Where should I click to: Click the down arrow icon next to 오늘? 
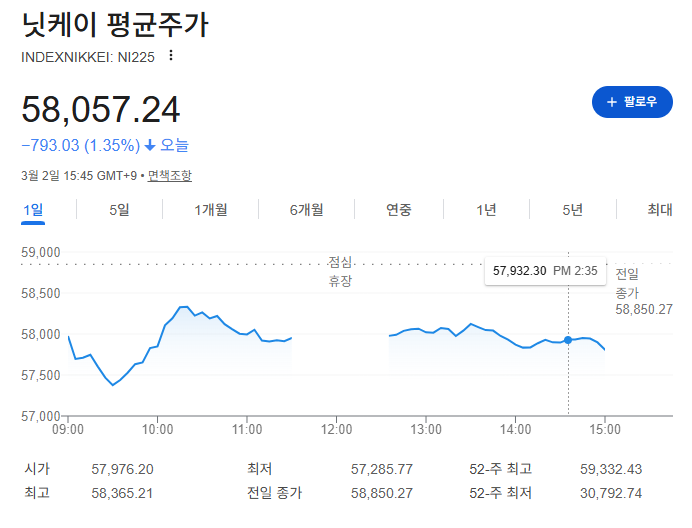tap(150, 145)
